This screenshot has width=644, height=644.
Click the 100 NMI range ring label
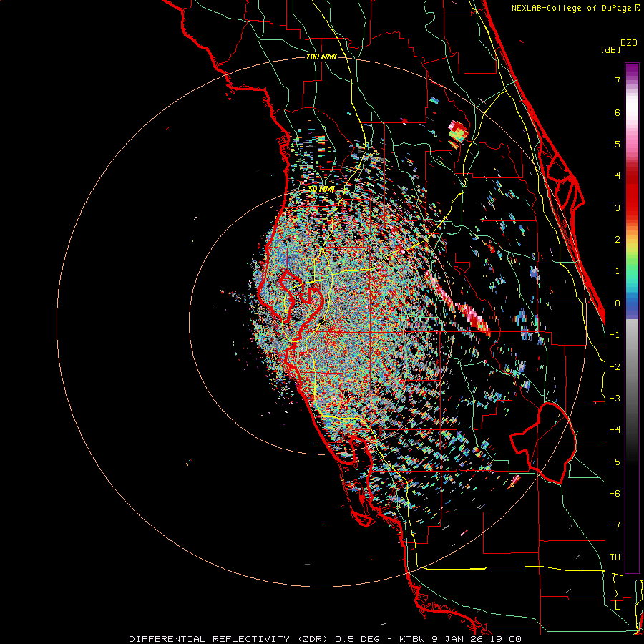[x=321, y=57]
